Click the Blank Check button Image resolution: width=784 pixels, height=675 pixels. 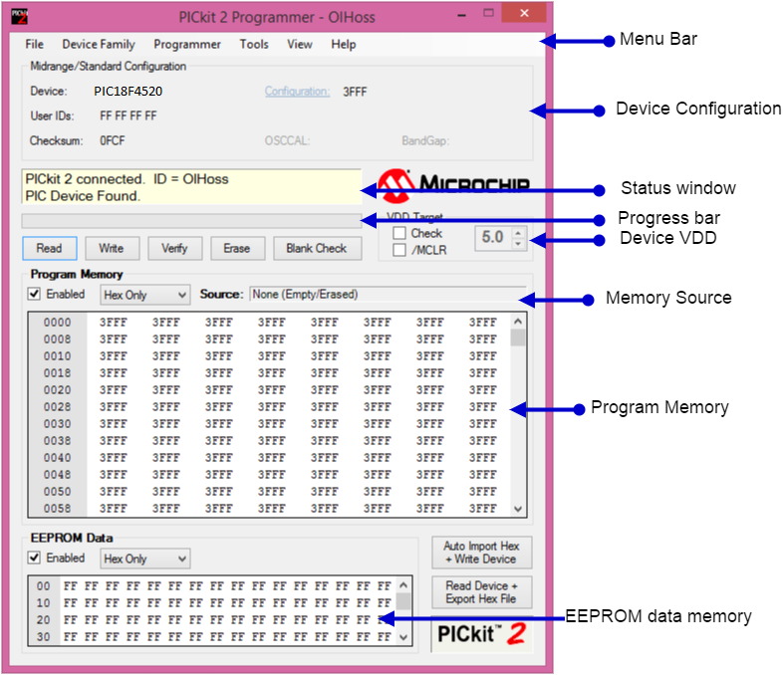316,248
